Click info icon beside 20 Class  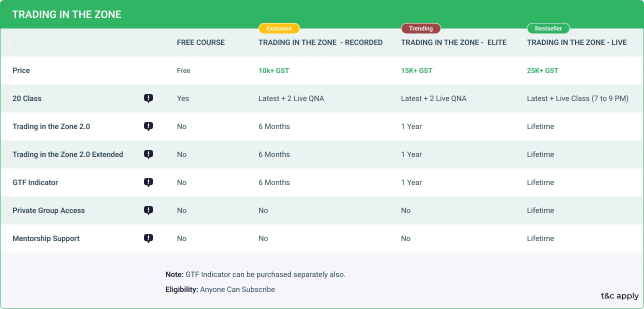click(148, 98)
